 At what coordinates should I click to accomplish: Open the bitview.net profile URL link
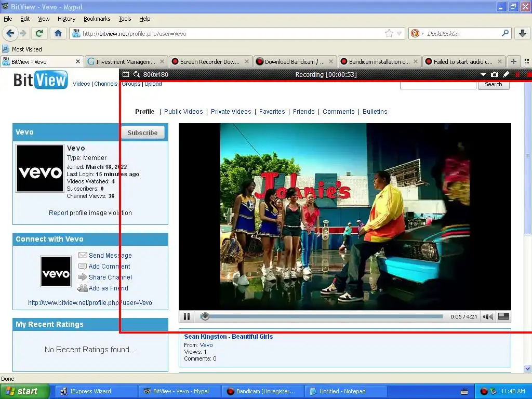click(90, 303)
